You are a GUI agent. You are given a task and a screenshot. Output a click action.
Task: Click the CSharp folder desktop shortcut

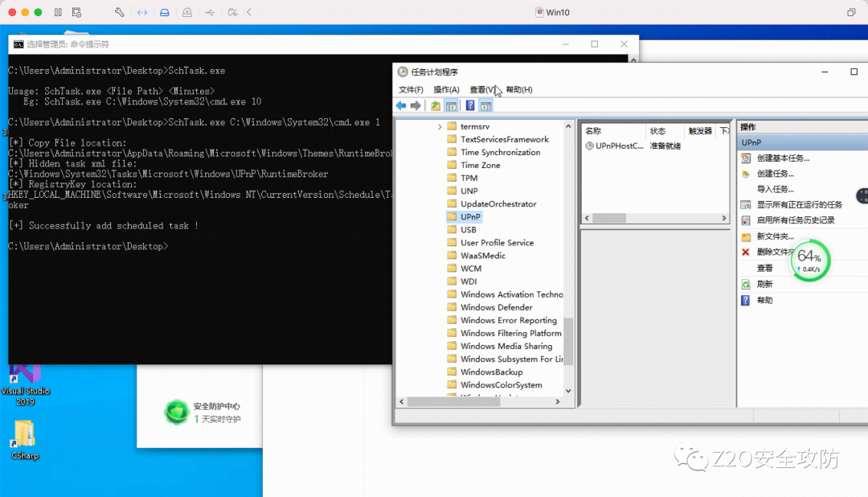click(x=25, y=440)
